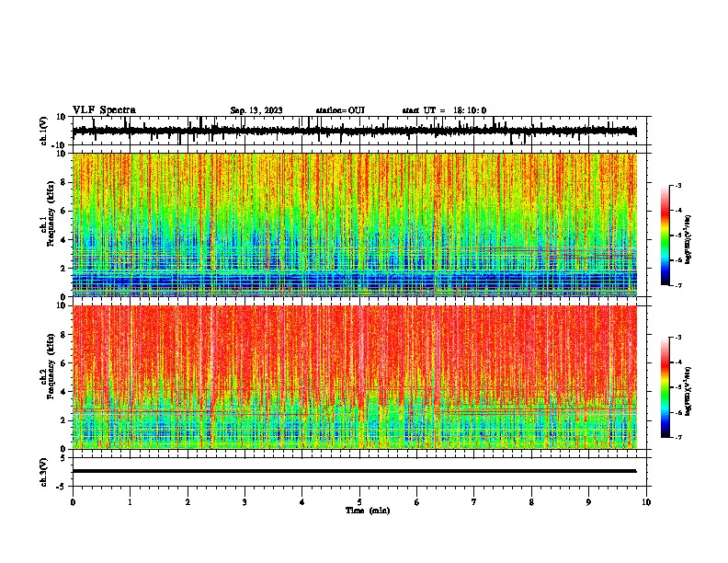728x563 pixels.
Task: Click time axis tick label "4"
Action: pos(302,502)
